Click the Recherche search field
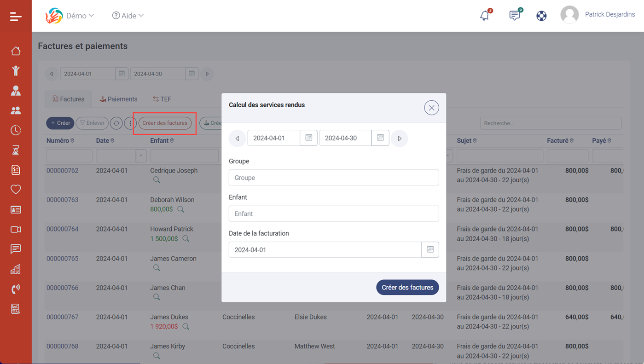 551,123
